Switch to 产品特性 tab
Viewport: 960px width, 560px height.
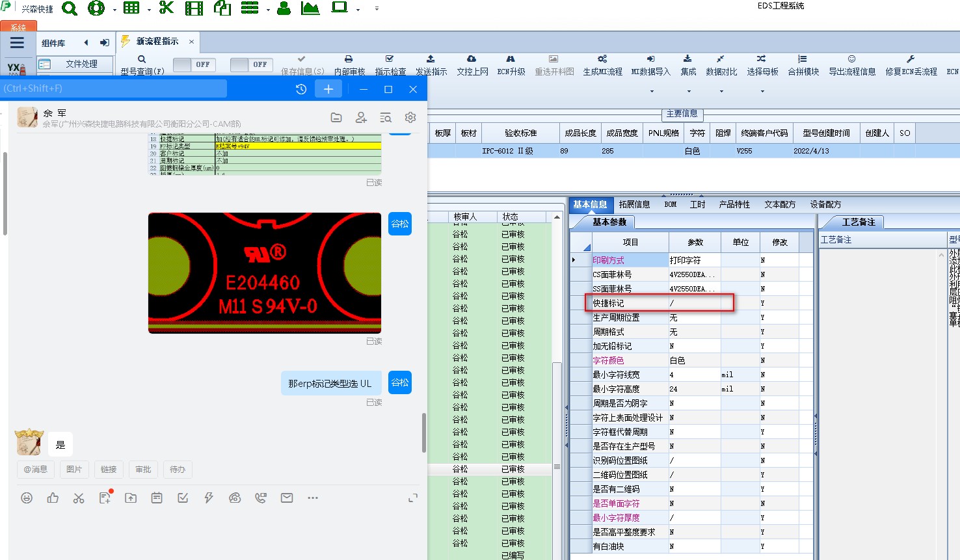(x=734, y=204)
